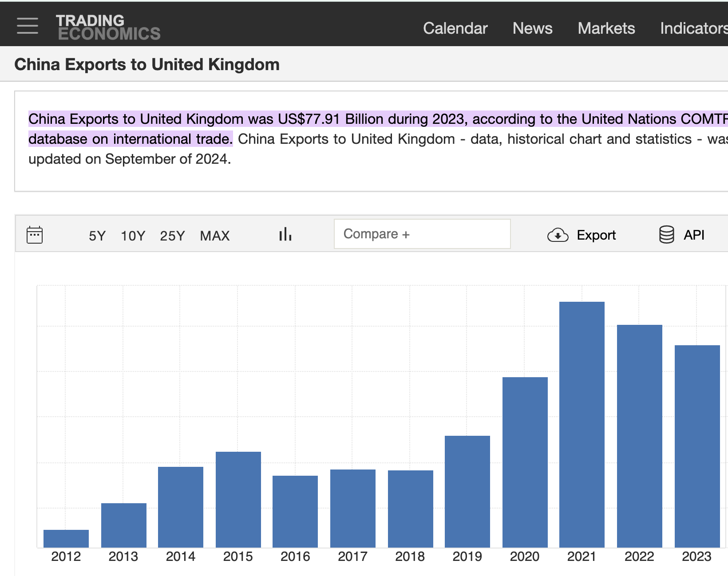The height and width of the screenshot is (576, 728).
Task: Click the 2017 bar in chart
Action: 353,509
